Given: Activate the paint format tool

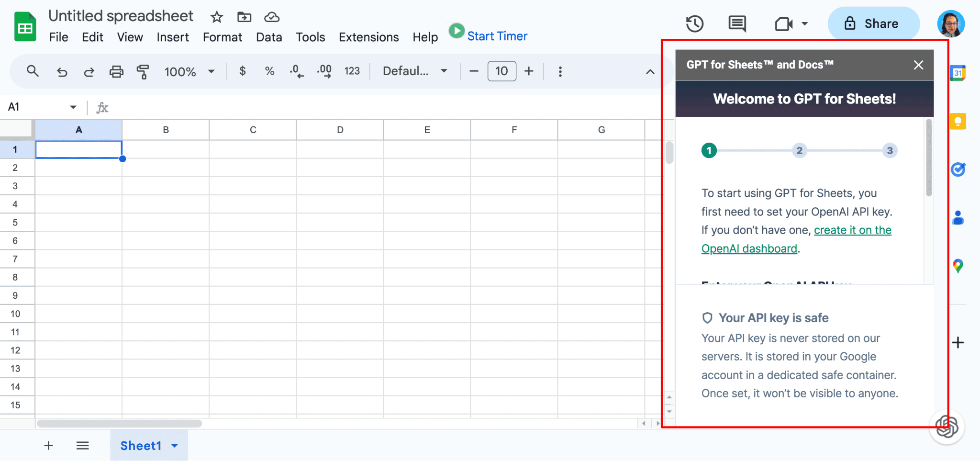Looking at the screenshot, I should point(143,72).
